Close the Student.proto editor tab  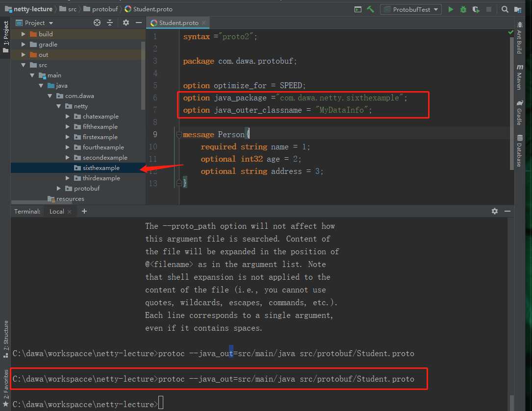(203, 23)
